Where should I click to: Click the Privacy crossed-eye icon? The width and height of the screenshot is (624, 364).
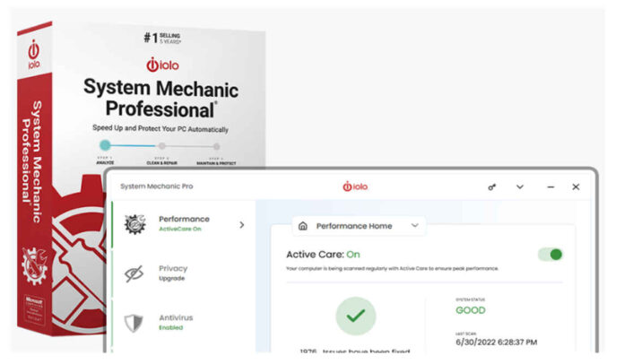[134, 273]
